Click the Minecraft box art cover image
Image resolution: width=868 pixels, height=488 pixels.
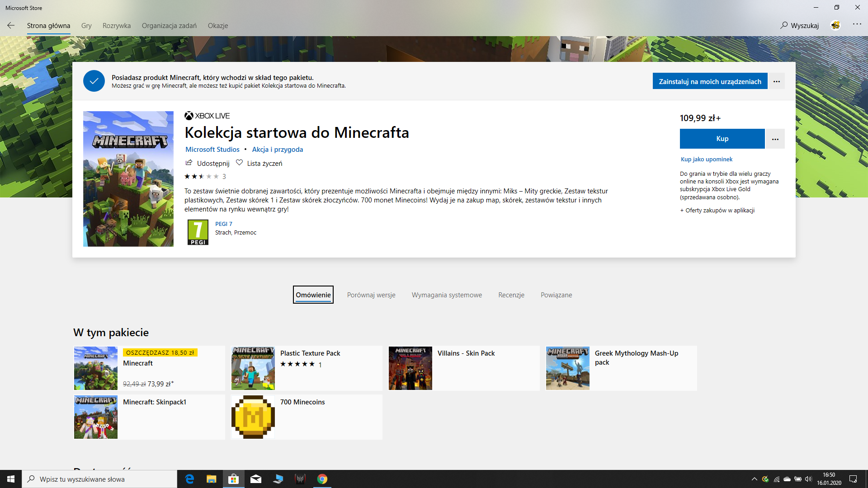(128, 179)
